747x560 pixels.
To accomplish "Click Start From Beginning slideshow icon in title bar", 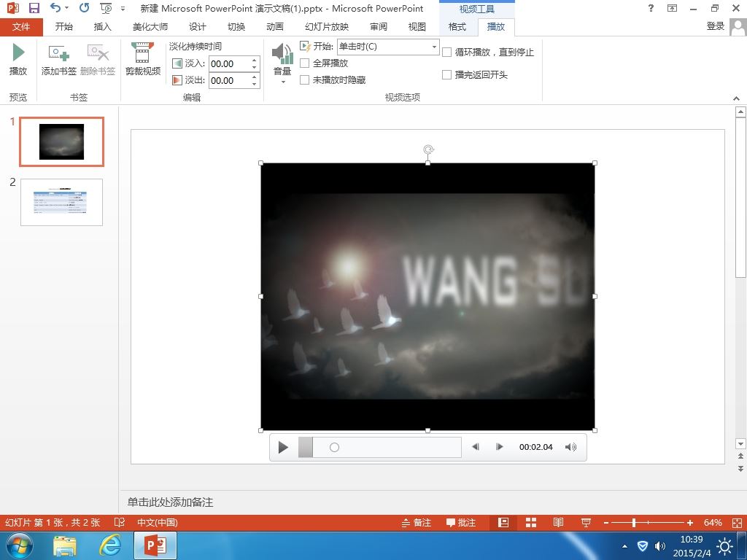I will [106, 8].
